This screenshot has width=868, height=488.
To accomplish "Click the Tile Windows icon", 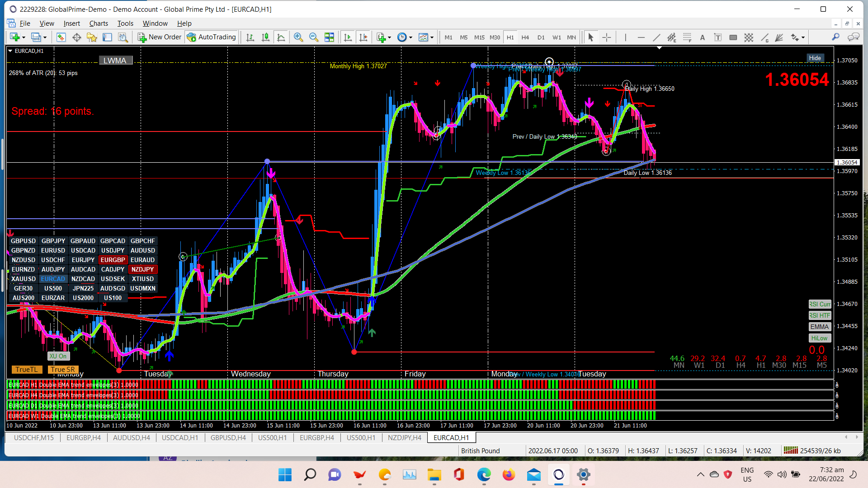I will coord(329,38).
